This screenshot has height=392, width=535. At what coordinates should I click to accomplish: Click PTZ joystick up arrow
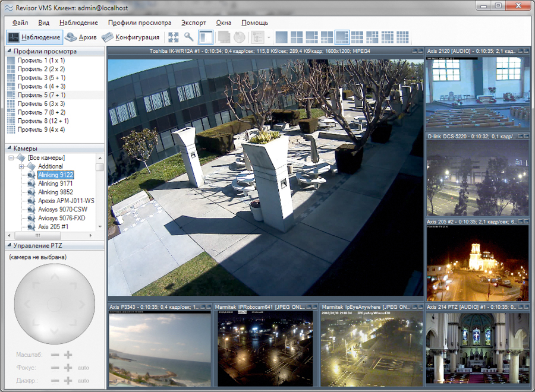pos(55,276)
